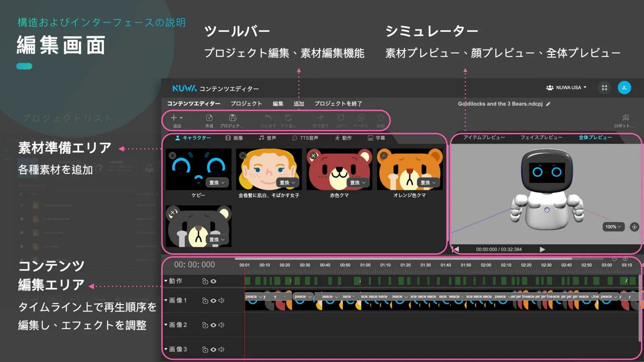Open the ロボット connection icon

click(x=625, y=118)
